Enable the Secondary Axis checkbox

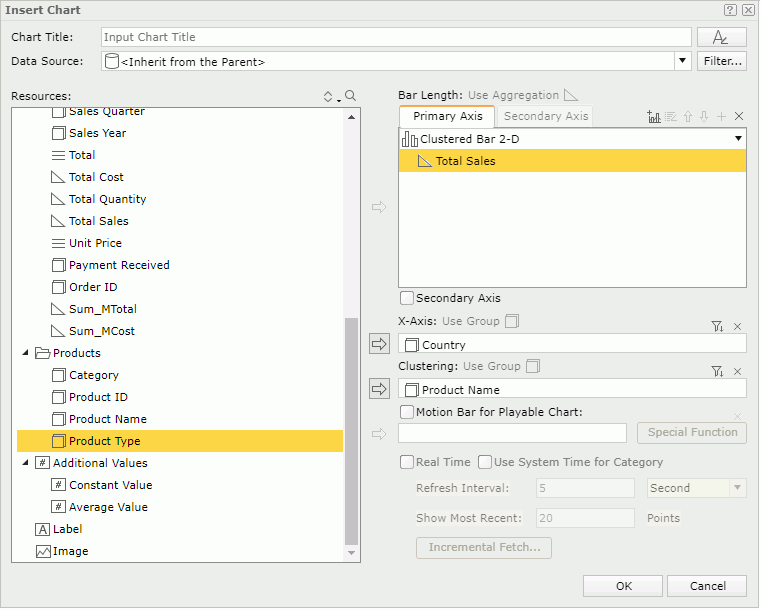[x=407, y=298]
